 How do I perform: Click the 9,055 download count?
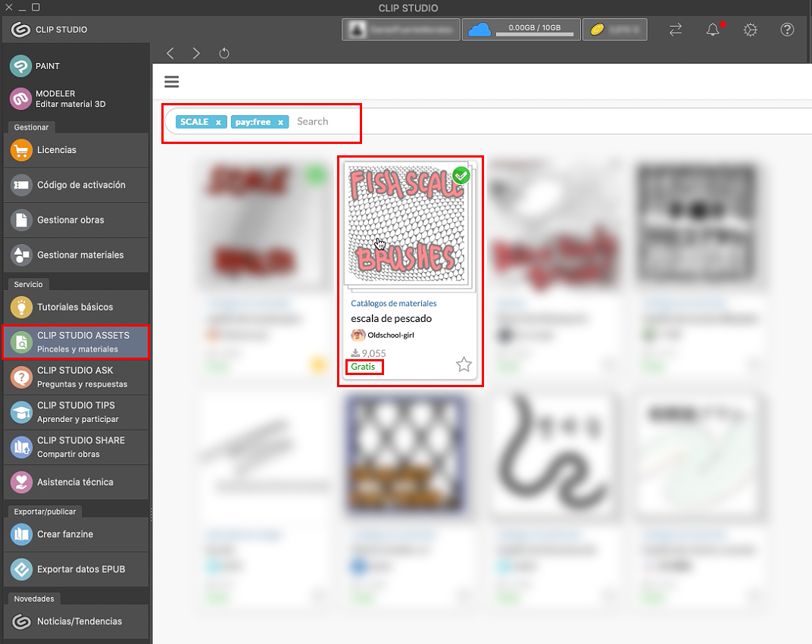tap(368, 353)
